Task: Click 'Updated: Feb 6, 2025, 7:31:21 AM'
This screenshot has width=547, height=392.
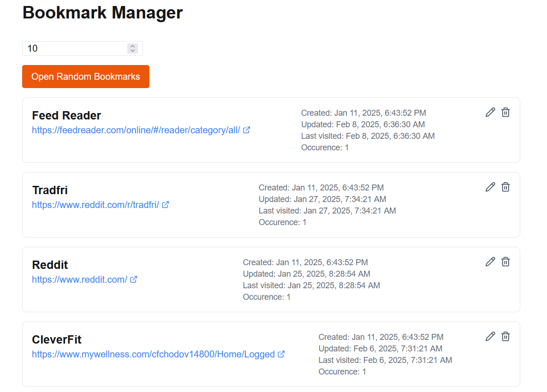Action: (380, 348)
